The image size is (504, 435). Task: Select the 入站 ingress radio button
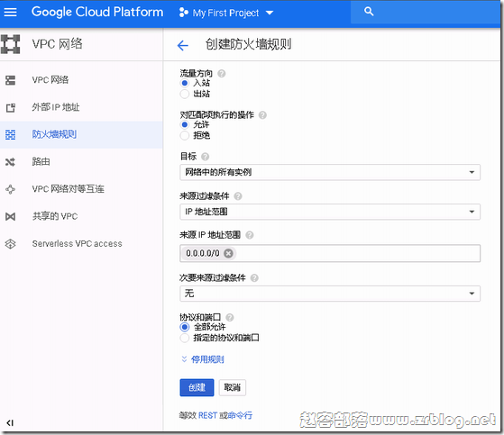pyautogui.click(x=185, y=83)
